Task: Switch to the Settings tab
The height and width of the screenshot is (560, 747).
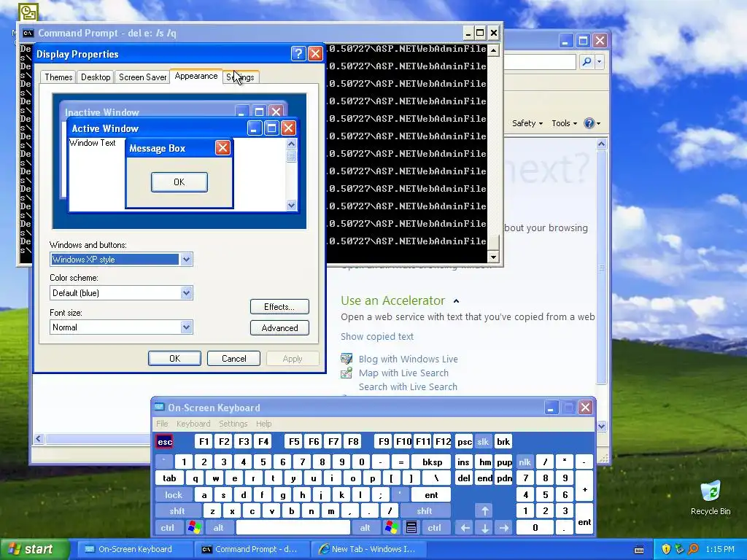Action: coord(241,77)
